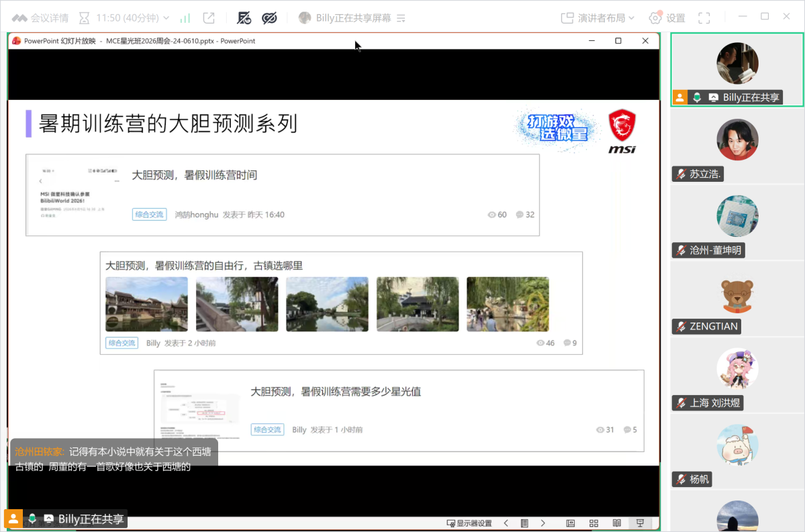This screenshot has height=532, width=805.
Task: Click the host icon in bottom-left Billy label
Action: pos(13,519)
